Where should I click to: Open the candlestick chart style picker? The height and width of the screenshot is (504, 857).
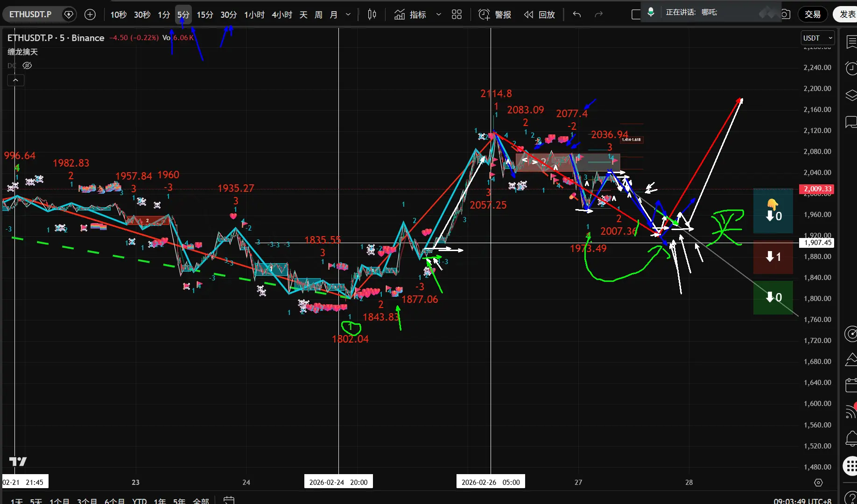point(372,15)
